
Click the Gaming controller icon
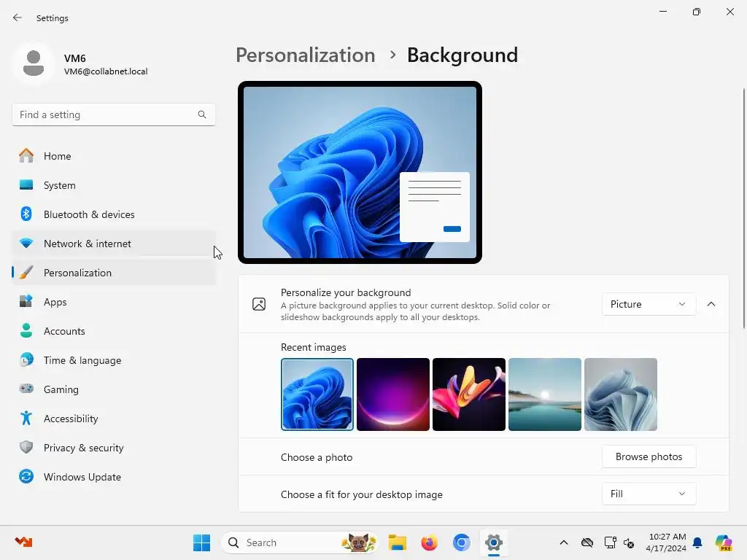26,389
